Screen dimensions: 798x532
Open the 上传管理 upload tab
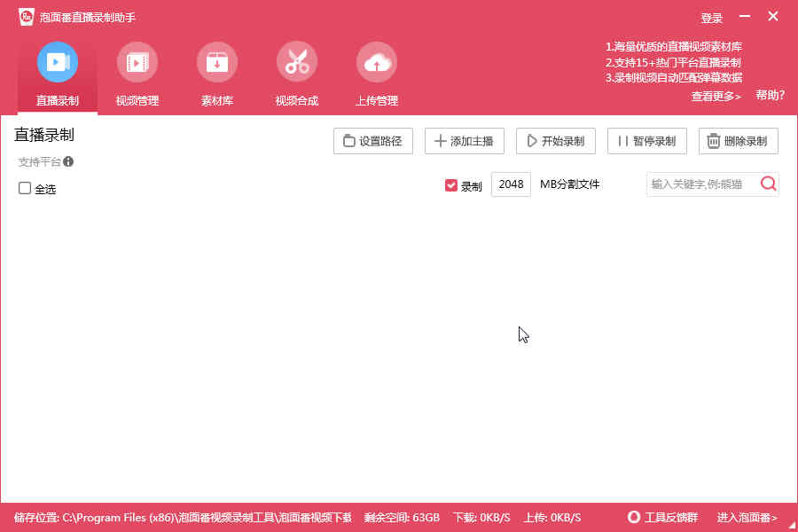[377, 74]
